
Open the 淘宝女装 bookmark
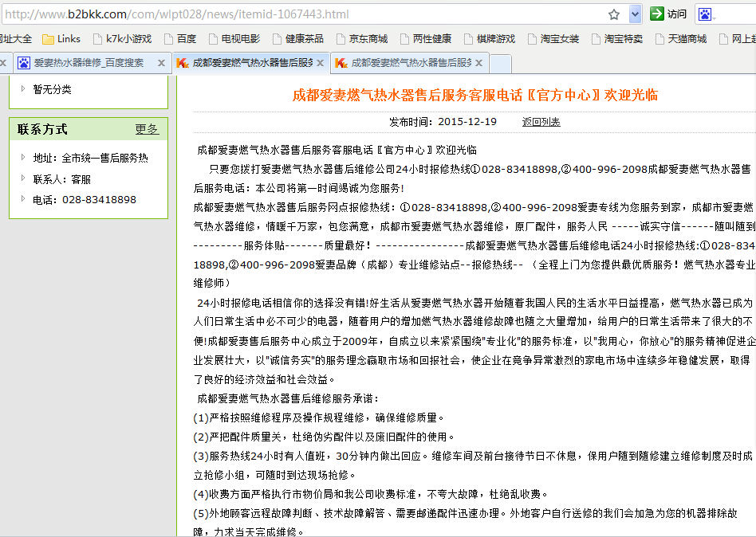point(553,39)
